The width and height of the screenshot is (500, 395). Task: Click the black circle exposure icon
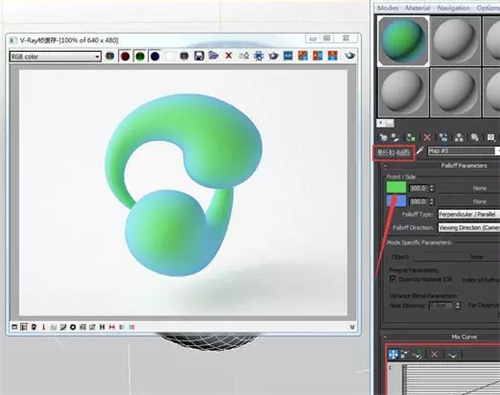click(73, 327)
